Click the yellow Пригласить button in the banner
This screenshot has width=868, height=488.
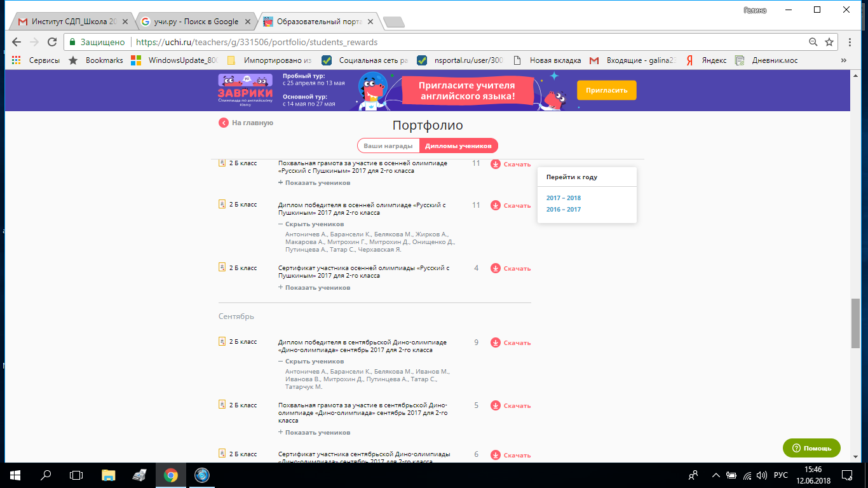coord(606,90)
